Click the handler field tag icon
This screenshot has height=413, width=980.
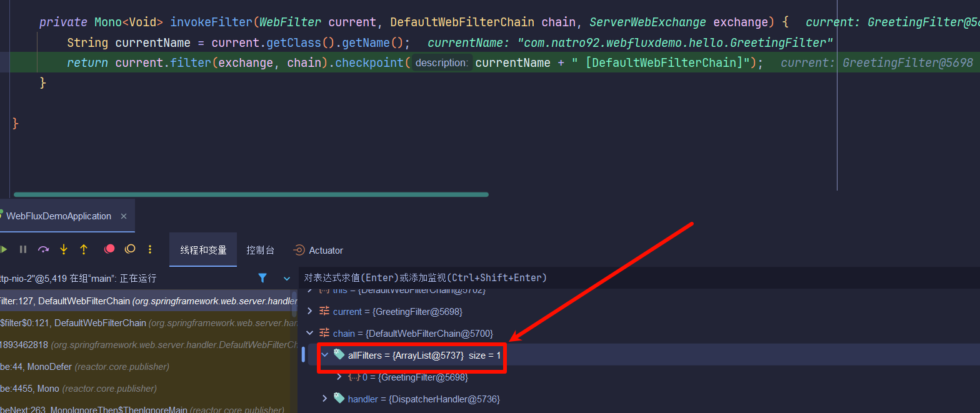[339, 399]
